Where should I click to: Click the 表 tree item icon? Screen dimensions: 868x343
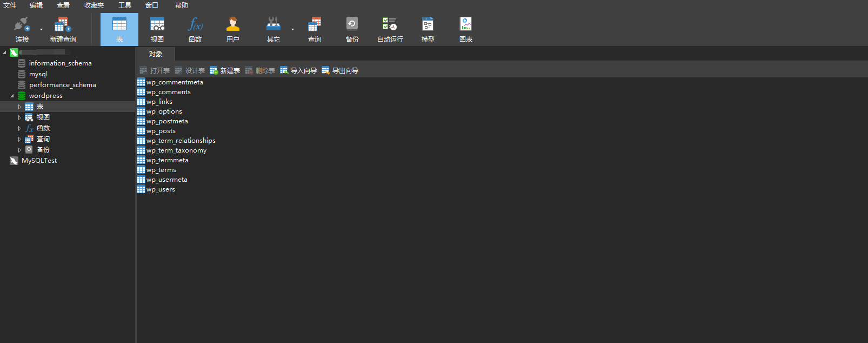(29, 107)
